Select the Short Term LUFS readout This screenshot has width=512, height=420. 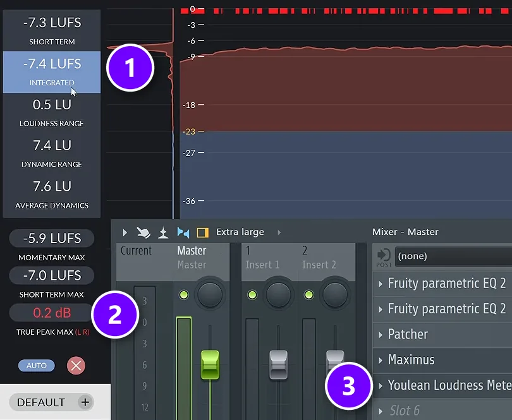click(52, 30)
